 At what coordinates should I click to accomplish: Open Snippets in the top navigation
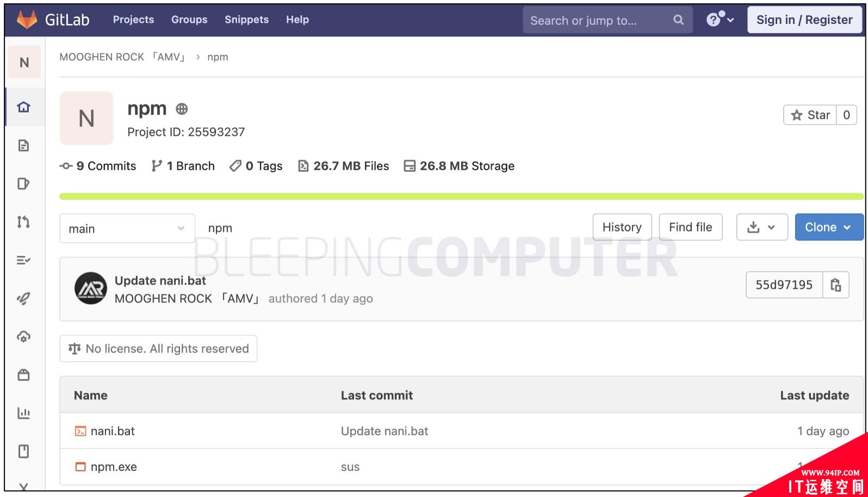[x=246, y=20]
